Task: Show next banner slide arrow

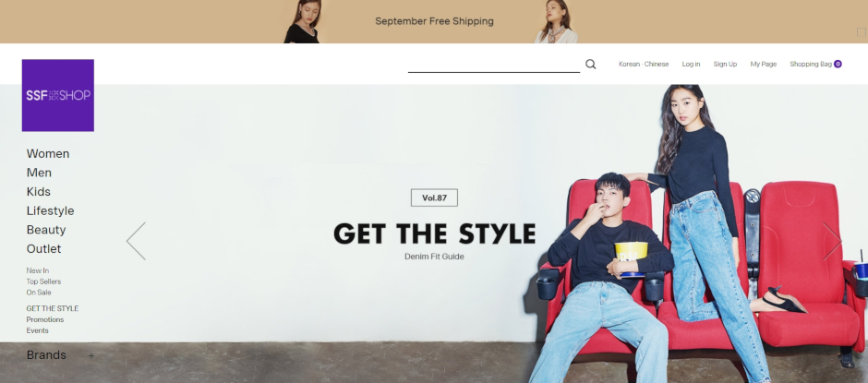Action: coord(832,241)
